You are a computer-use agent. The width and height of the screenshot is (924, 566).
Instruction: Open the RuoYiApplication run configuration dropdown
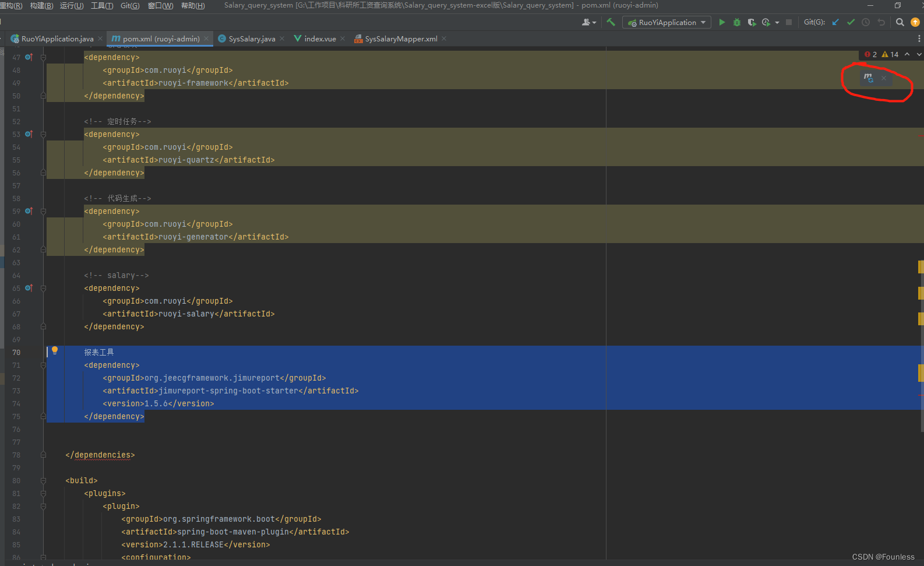pyautogui.click(x=666, y=22)
